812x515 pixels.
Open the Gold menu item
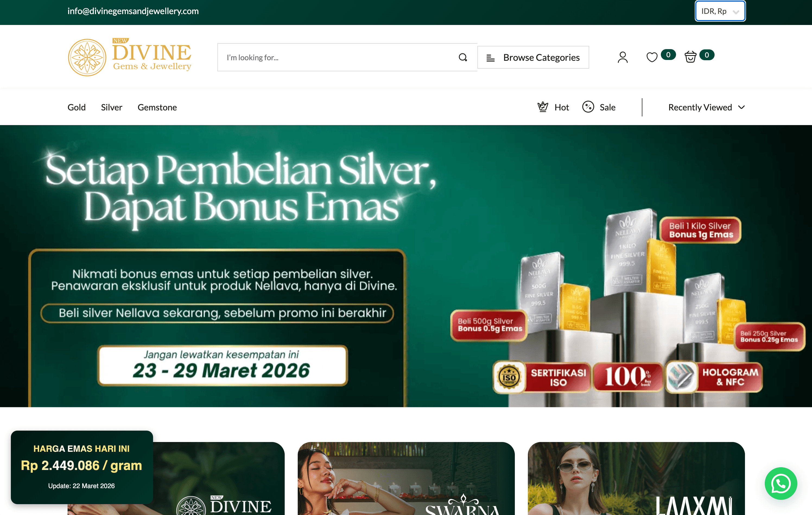click(77, 107)
